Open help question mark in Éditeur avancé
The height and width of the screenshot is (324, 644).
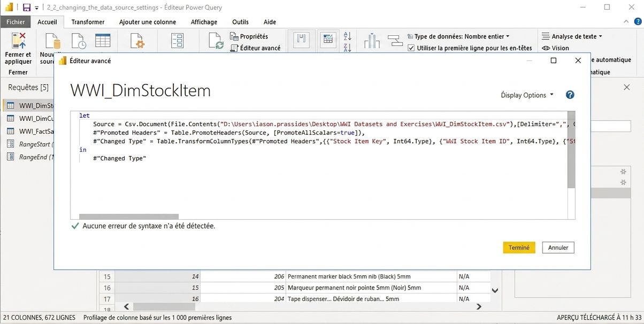point(570,95)
